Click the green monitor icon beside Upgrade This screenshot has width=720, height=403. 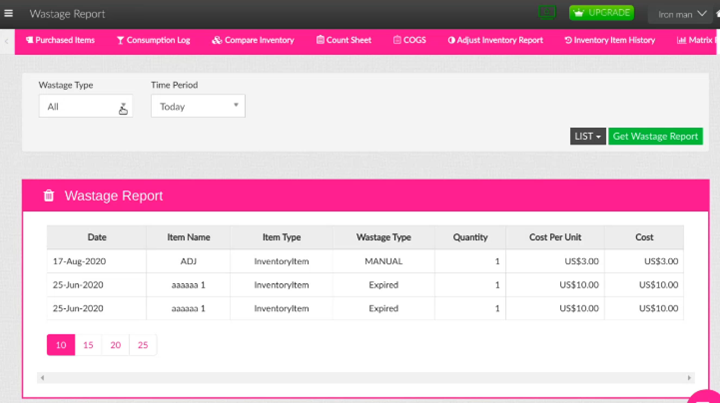tap(546, 12)
